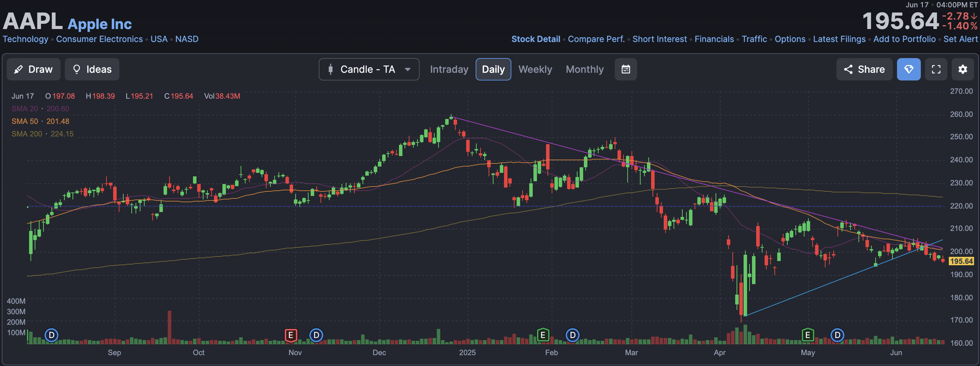Open the Stock Detail link
This screenshot has height=366, width=980.
coord(536,39)
